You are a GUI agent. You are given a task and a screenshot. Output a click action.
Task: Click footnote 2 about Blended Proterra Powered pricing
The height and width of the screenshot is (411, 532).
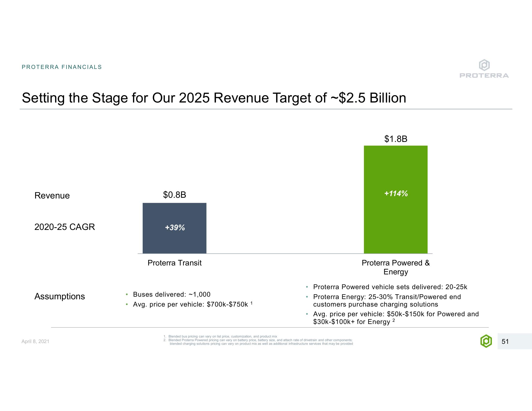[x=258, y=342]
